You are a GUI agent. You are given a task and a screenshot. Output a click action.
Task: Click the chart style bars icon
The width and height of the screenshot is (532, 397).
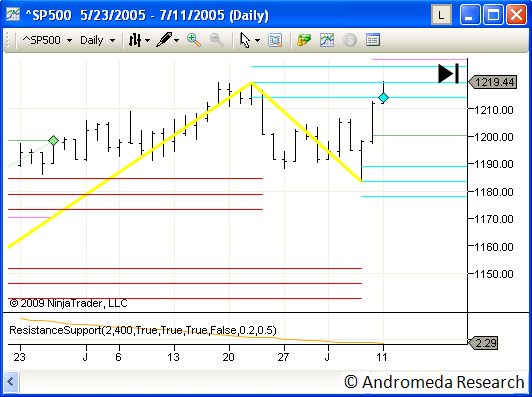pos(135,40)
